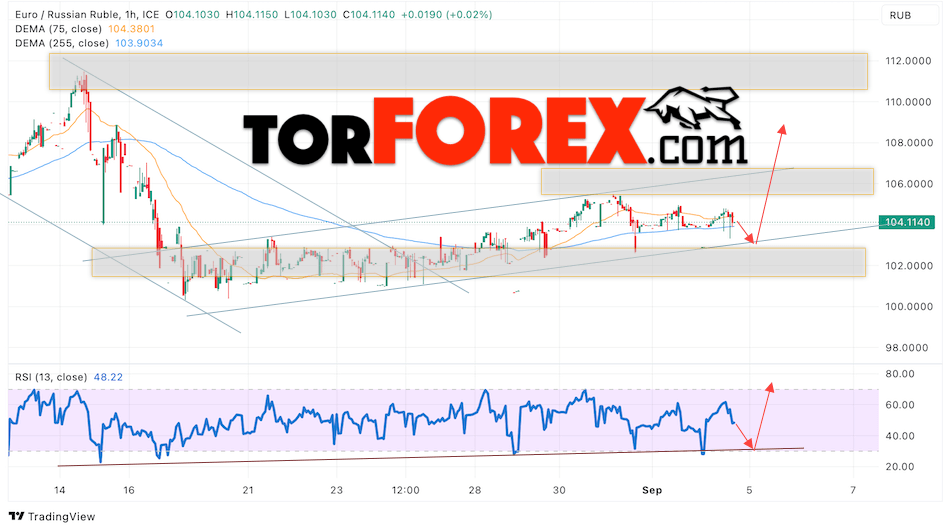Click the 16 date label on time axis
The image size is (951, 531).
129,490
